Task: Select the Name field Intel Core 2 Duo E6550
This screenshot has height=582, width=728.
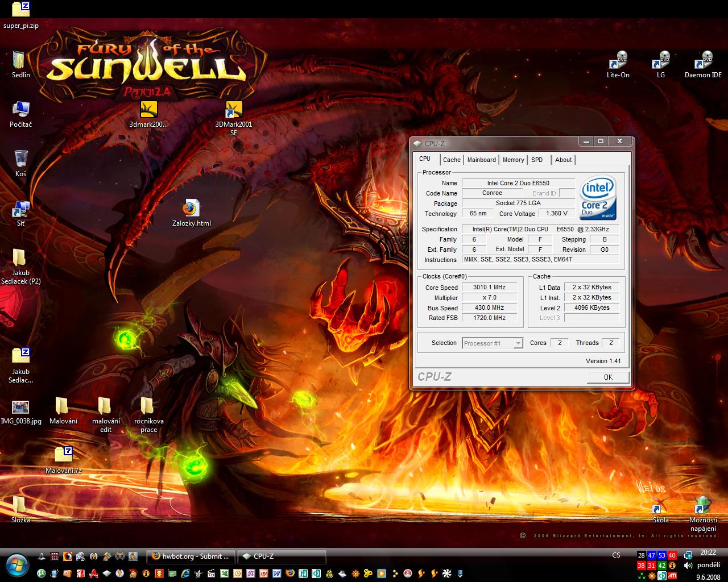Action: (518, 183)
